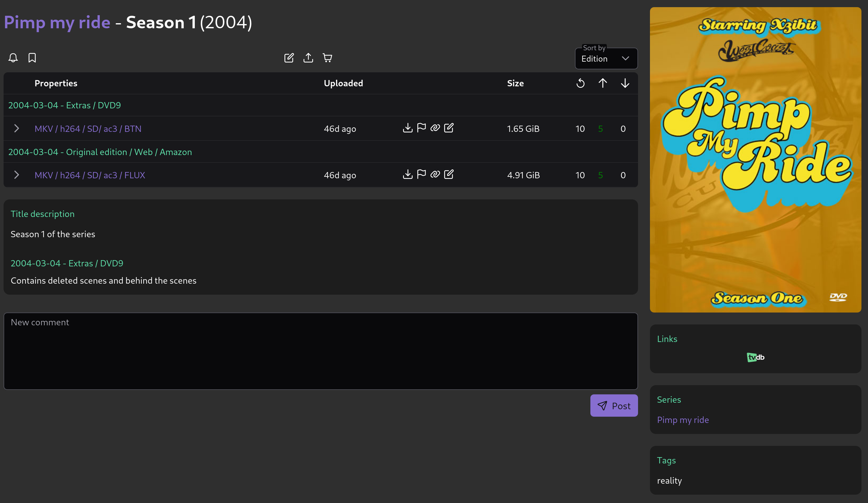Click the upload icon in toolbar
Image resolution: width=868 pixels, height=503 pixels.
pyautogui.click(x=308, y=58)
